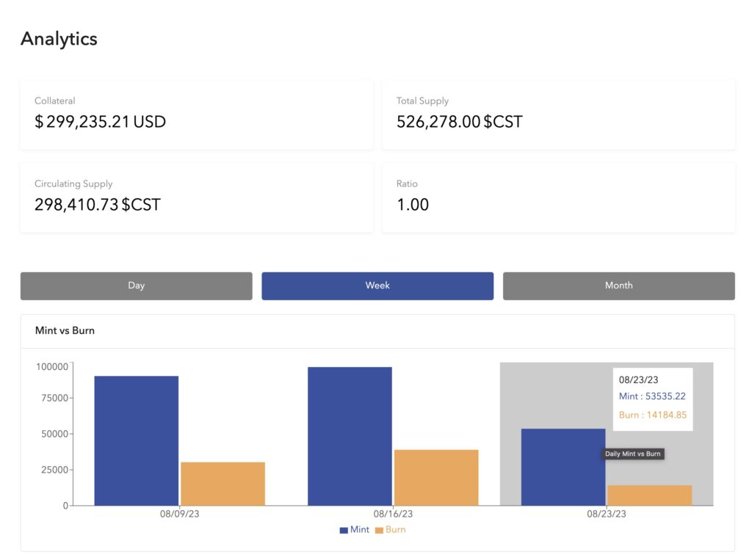The height and width of the screenshot is (560, 752).
Task: Open the Total Supply stat card
Action: coord(558,114)
